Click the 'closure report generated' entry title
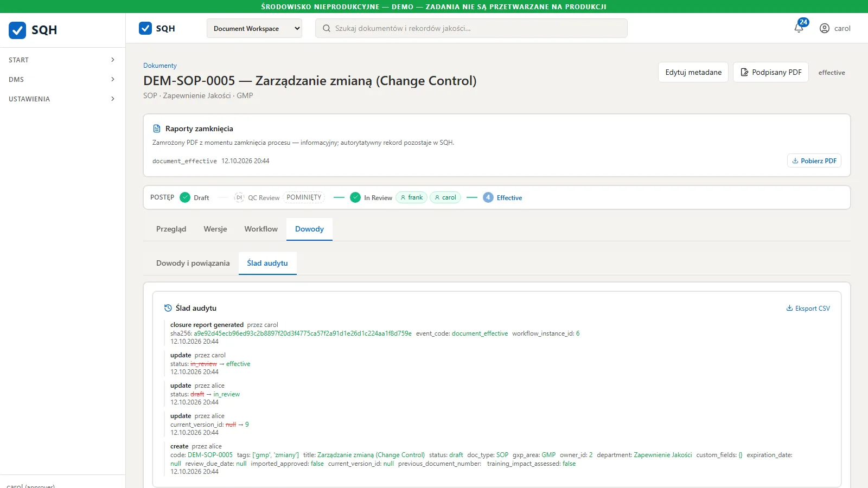 (x=207, y=325)
